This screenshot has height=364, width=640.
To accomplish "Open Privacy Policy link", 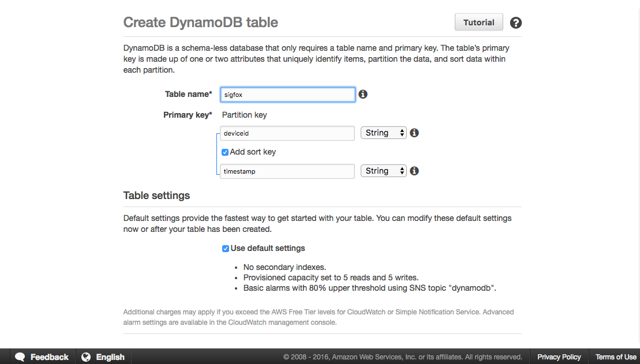I will pyautogui.click(x=559, y=357).
